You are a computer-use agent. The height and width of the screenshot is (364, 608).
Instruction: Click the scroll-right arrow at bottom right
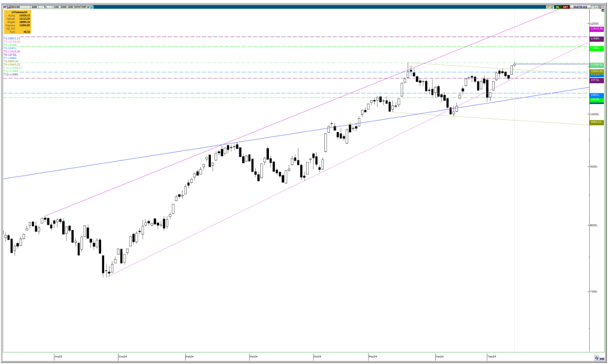(x=603, y=359)
